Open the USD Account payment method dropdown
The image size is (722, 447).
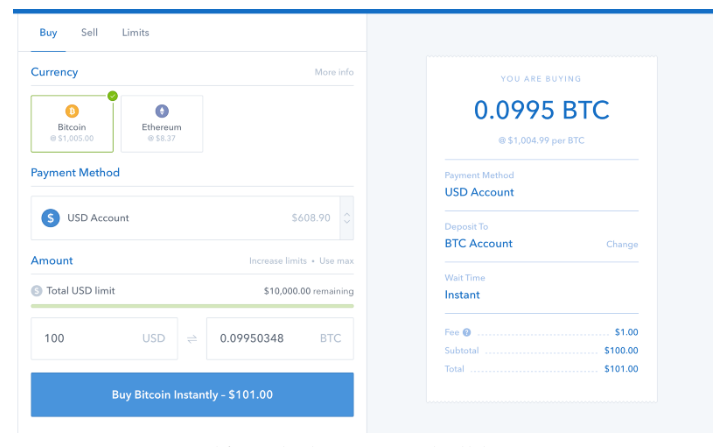click(x=192, y=218)
